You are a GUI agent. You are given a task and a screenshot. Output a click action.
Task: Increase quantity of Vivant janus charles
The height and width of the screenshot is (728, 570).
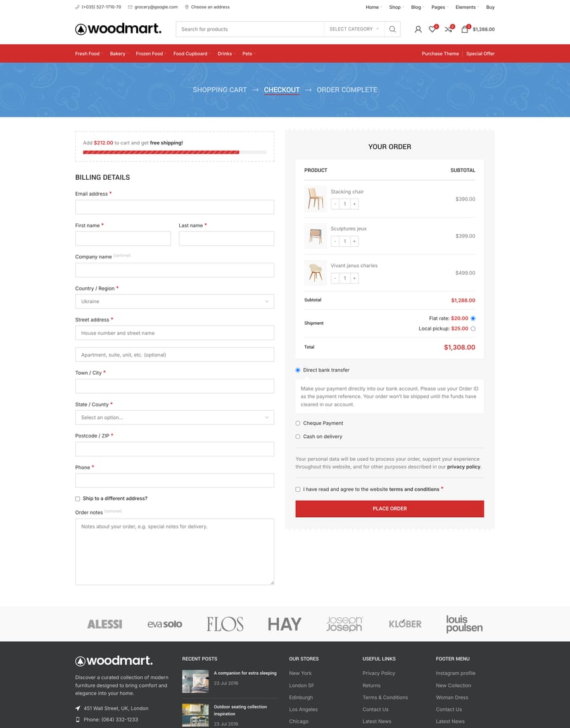click(355, 278)
